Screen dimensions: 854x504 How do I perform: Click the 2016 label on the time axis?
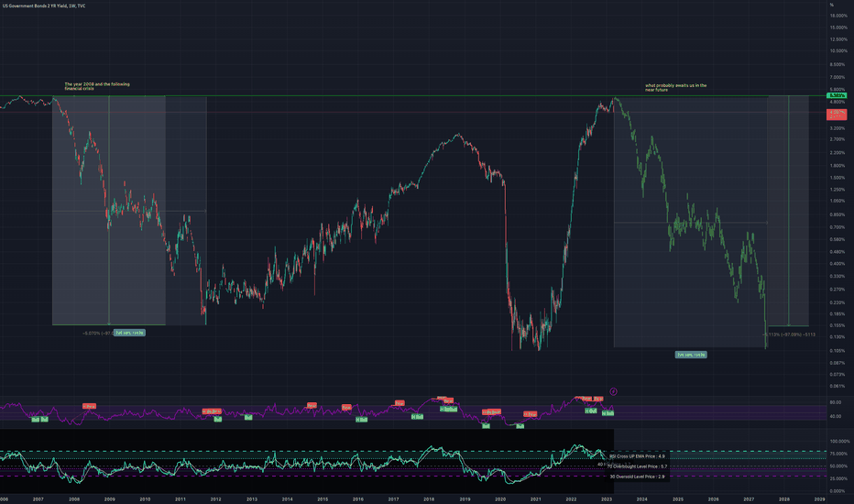point(358,499)
